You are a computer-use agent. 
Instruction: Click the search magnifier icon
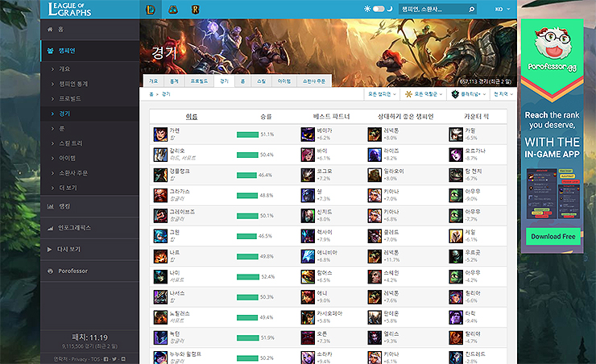pyautogui.click(x=471, y=9)
